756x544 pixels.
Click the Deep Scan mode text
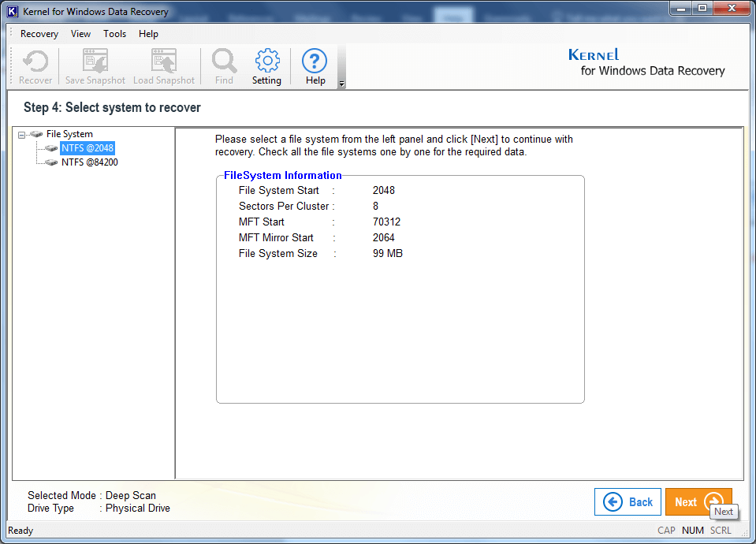point(131,495)
